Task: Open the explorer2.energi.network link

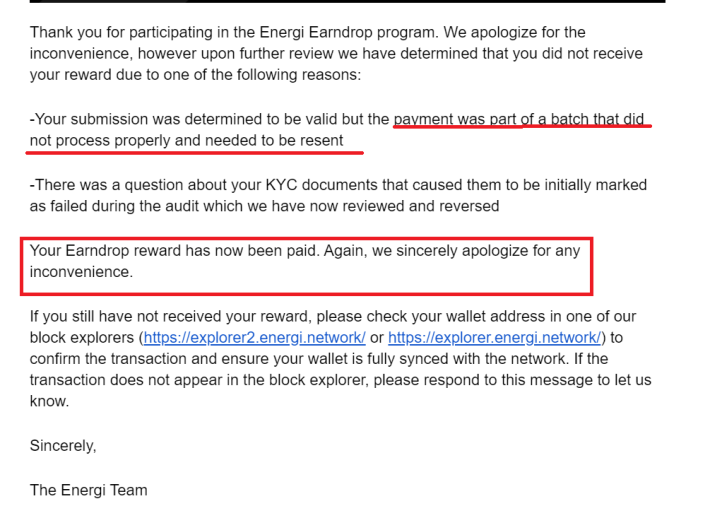Action: tap(254, 338)
